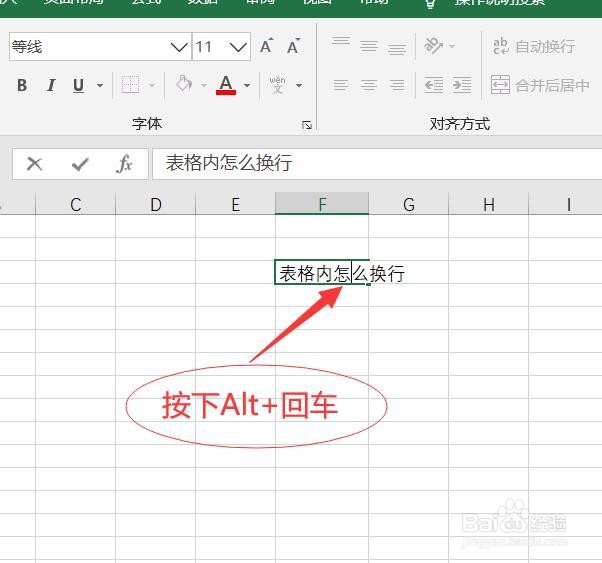Apply red font color button
Viewport: 602px width, 563px height.
click(226, 84)
